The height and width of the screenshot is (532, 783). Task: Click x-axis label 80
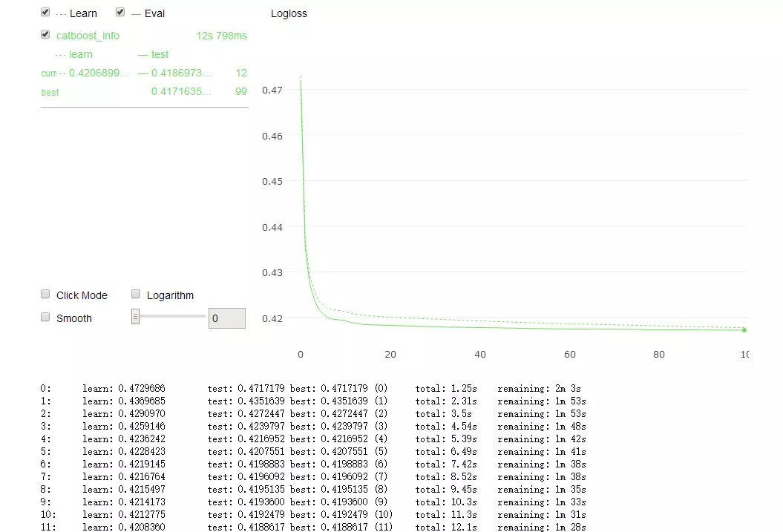click(658, 355)
